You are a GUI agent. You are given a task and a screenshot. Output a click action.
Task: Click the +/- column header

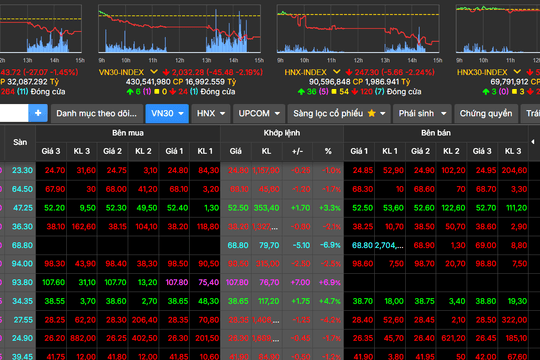point(297,151)
